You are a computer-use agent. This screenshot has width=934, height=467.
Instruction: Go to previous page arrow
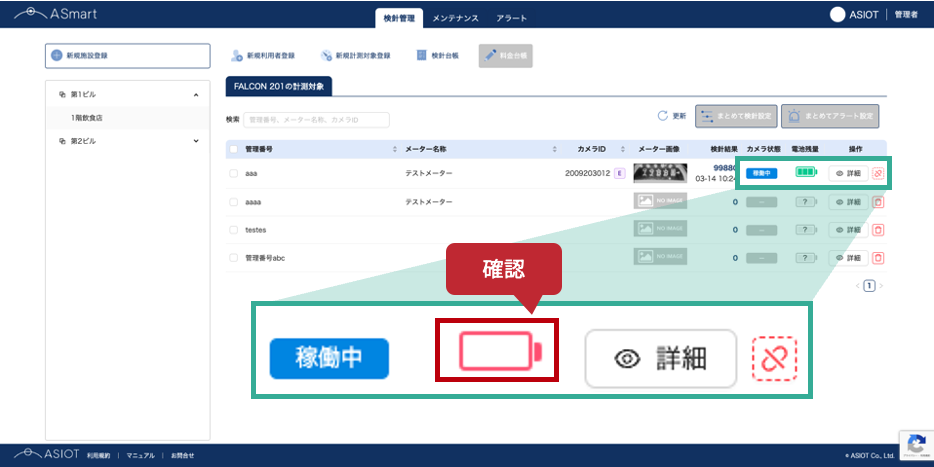[x=858, y=286]
